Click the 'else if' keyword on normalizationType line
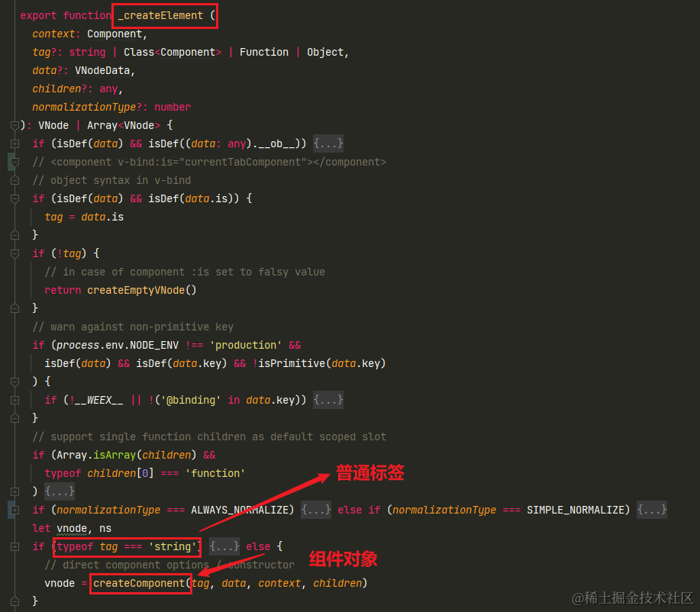The image size is (700, 612). (359, 510)
